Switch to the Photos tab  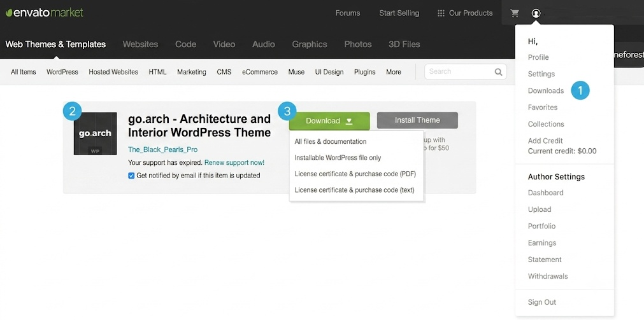click(358, 45)
